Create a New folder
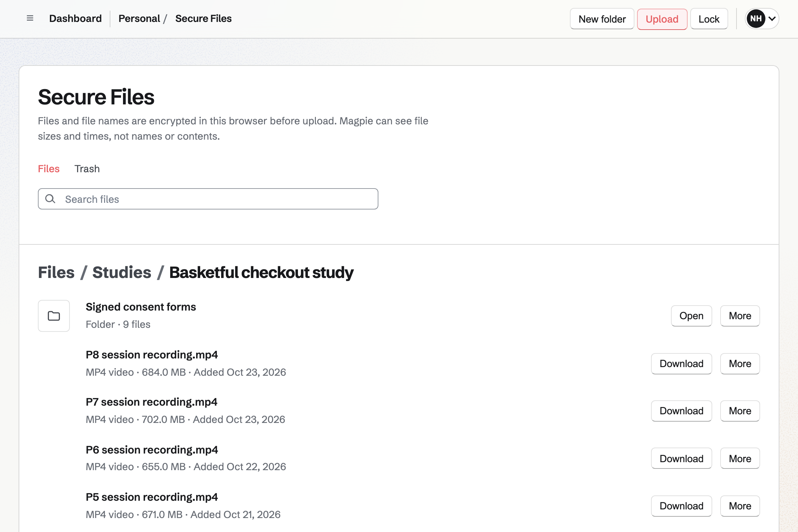Image resolution: width=798 pixels, height=532 pixels. point(602,19)
